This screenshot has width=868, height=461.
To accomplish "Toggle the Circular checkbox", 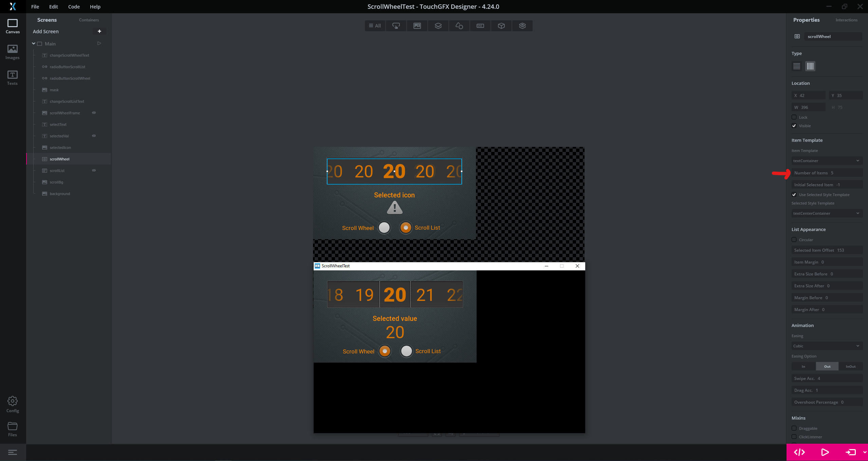I will point(794,239).
